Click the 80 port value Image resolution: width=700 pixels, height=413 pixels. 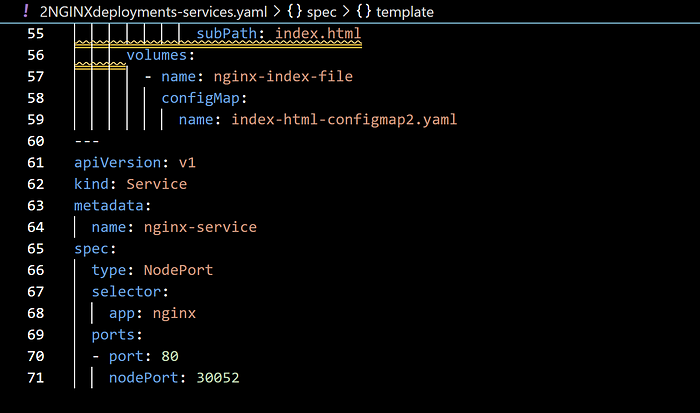(x=170, y=356)
